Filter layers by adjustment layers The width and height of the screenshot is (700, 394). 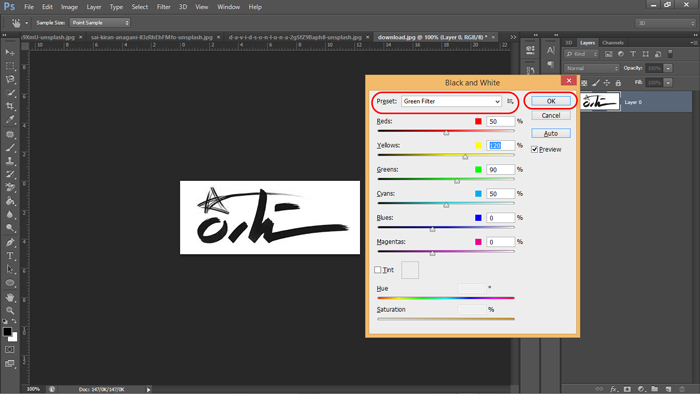[621, 54]
